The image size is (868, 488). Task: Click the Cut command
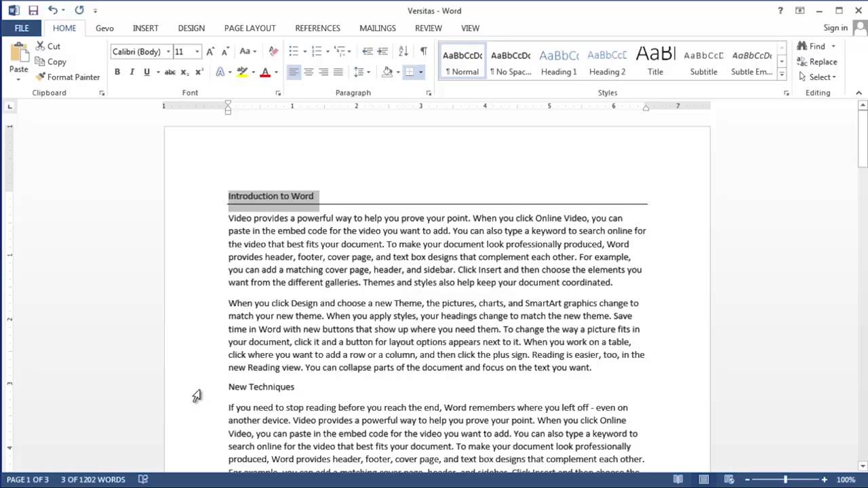(x=47, y=46)
